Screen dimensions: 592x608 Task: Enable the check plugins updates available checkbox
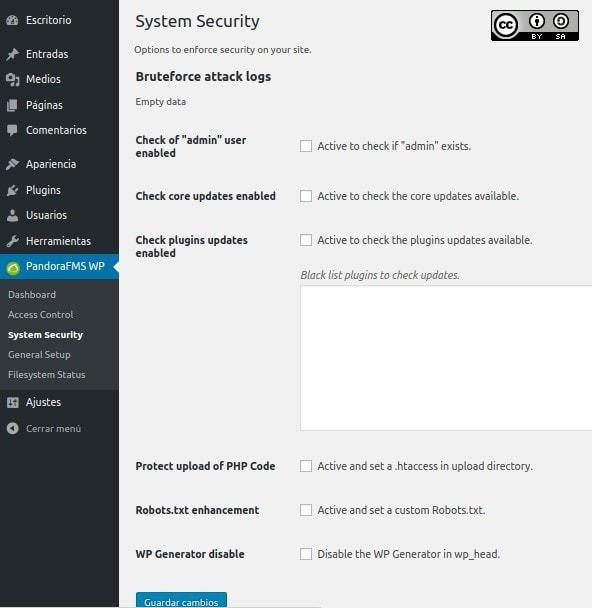tap(306, 240)
